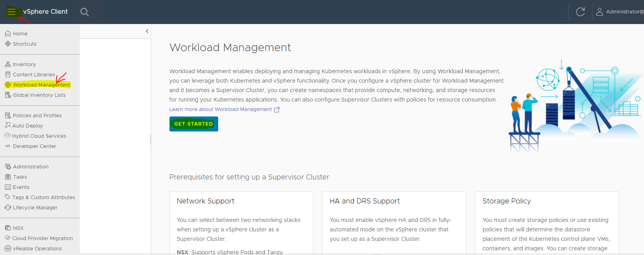The height and width of the screenshot is (255, 644).
Task: Open Policies and Profiles
Action: point(37,115)
